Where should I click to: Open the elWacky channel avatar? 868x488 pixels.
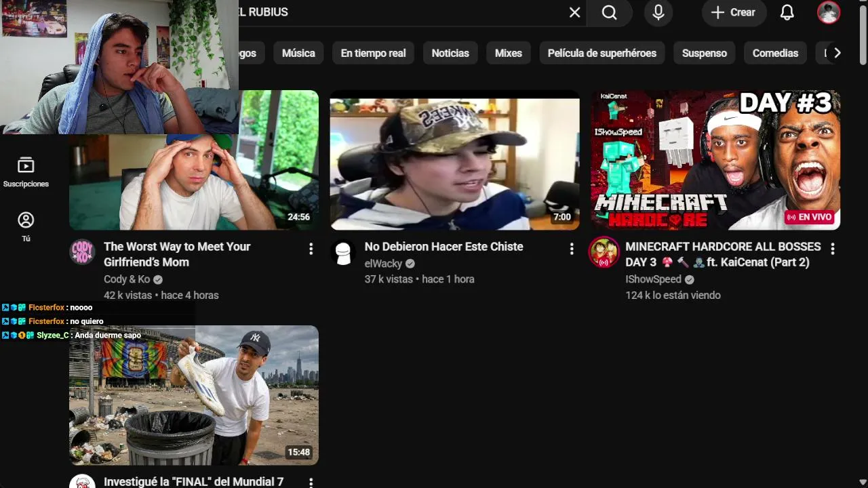point(343,252)
